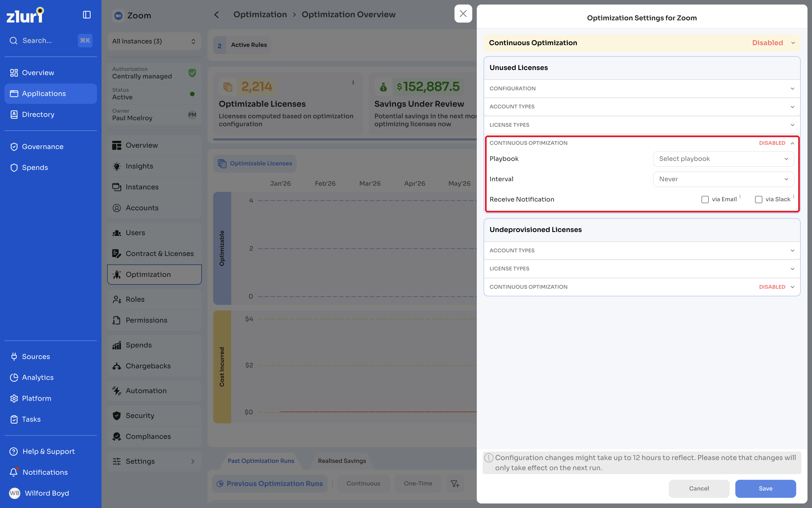The width and height of the screenshot is (812, 508).
Task: Switch to Past Optimization Runs tab
Action: point(261,461)
